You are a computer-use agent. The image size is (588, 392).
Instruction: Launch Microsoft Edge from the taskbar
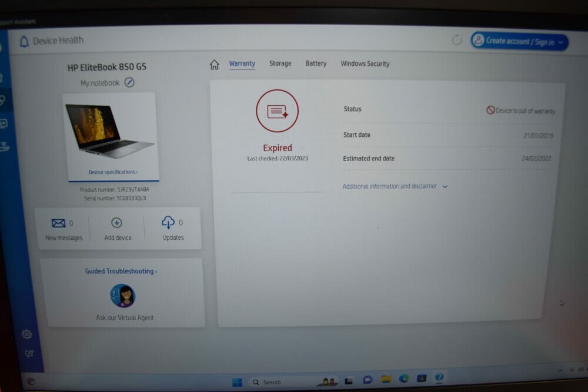pyautogui.click(x=404, y=378)
